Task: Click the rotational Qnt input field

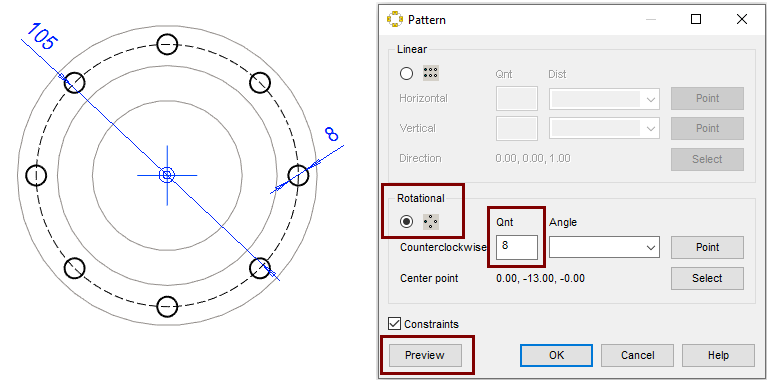Action: pyautogui.click(x=517, y=247)
